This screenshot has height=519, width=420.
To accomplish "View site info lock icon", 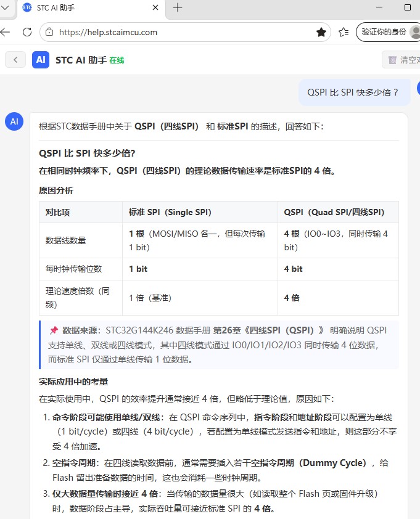I will (x=49, y=32).
